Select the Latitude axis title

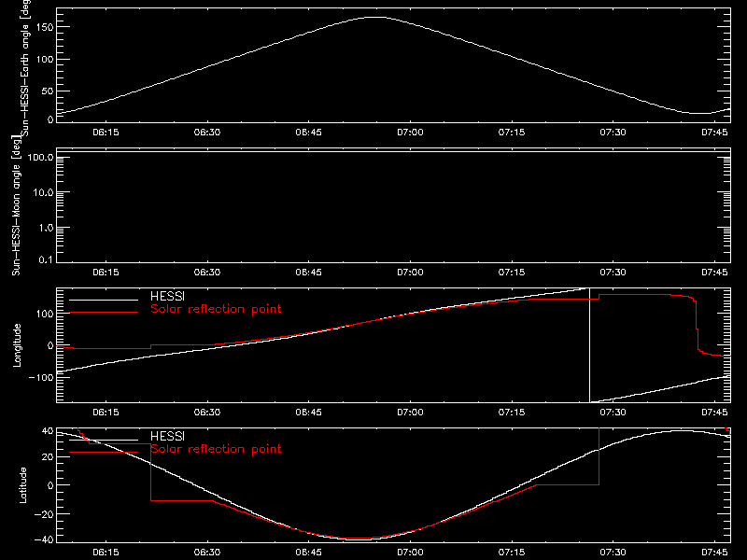22,485
